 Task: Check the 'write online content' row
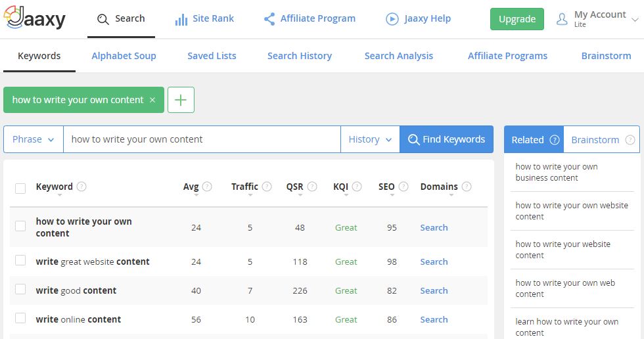pyautogui.click(x=20, y=318)
